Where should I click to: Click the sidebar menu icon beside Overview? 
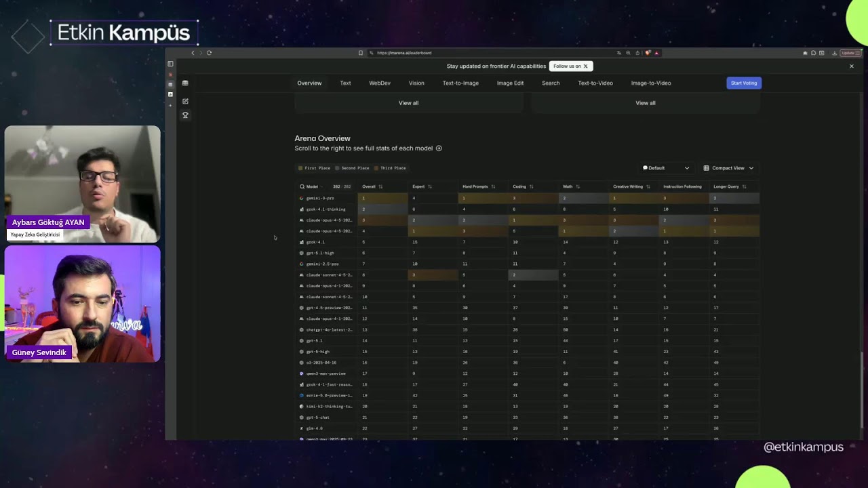(185, 83)
